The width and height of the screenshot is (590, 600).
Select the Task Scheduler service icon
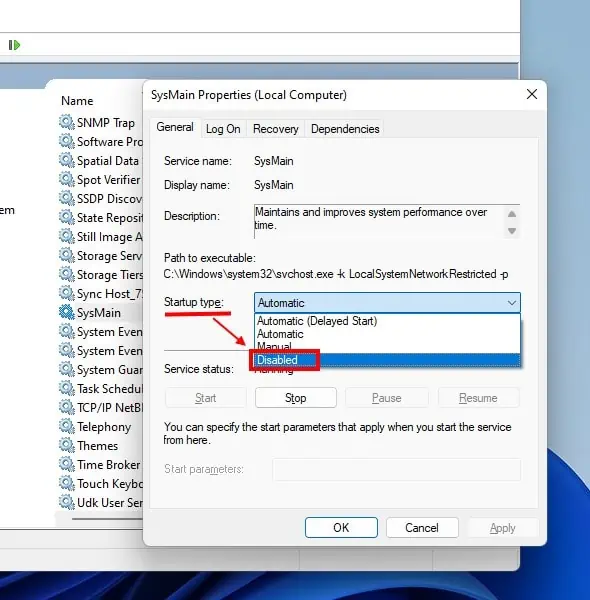click(67, 389)
